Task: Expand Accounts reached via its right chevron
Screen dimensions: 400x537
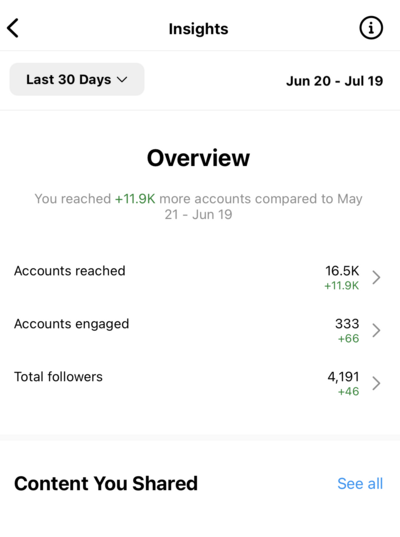Action: coord(376,277)
